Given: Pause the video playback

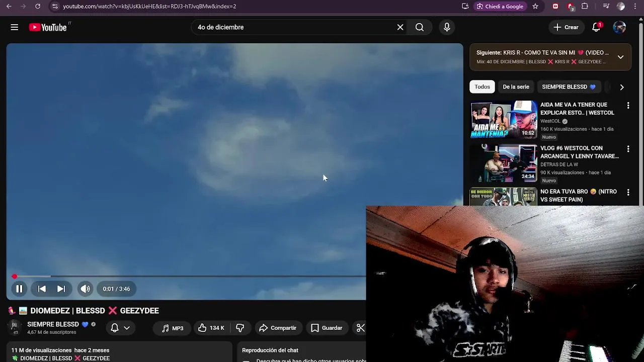Looking at the screenshot, I should coord(19,289).
